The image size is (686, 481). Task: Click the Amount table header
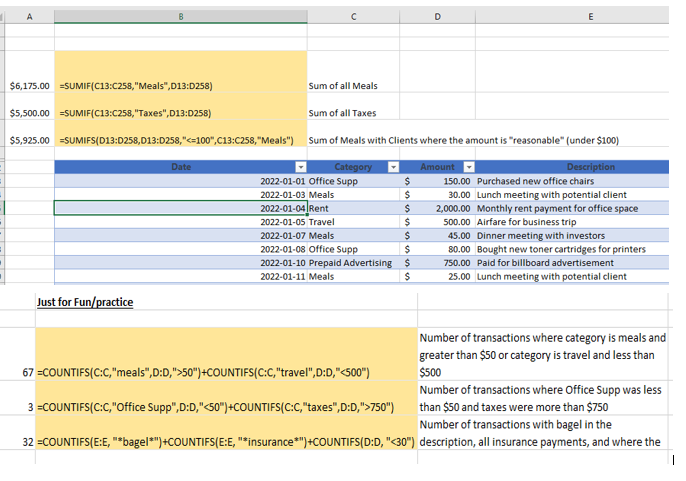tap(438, 167)
